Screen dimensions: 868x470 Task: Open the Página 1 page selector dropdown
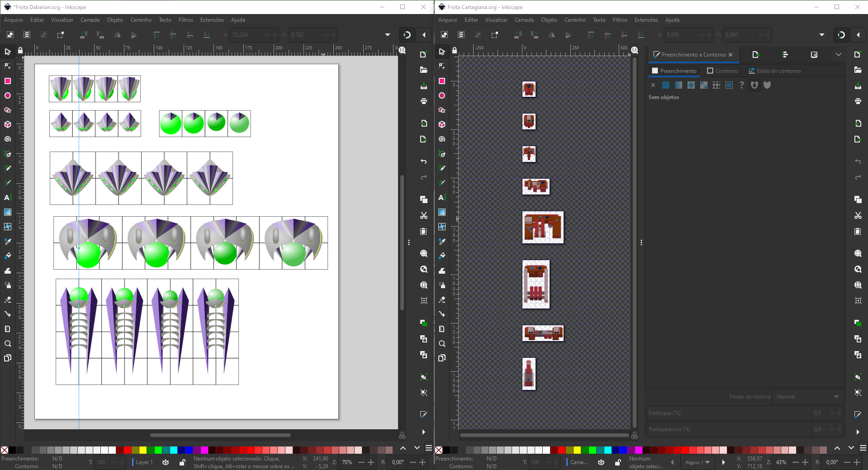697,462
